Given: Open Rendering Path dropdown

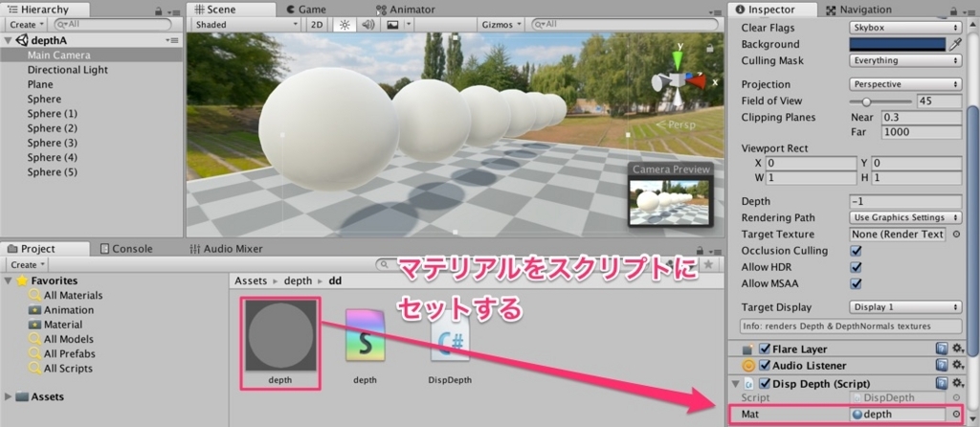Looking at the screenshot, I should click(905, 217).
